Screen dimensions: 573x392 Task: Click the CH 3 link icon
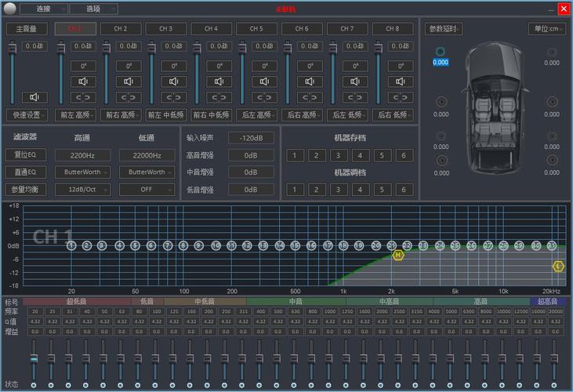173,97
